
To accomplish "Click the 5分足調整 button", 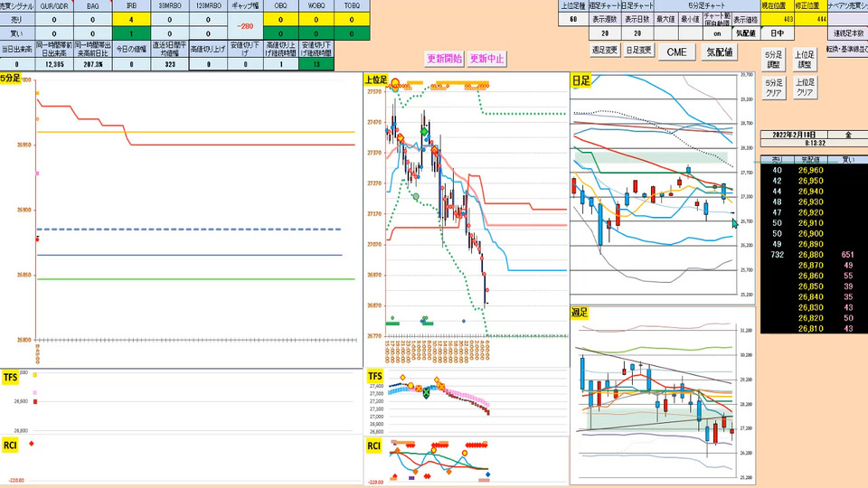I will pyautogui.click(x=773, y=60).
